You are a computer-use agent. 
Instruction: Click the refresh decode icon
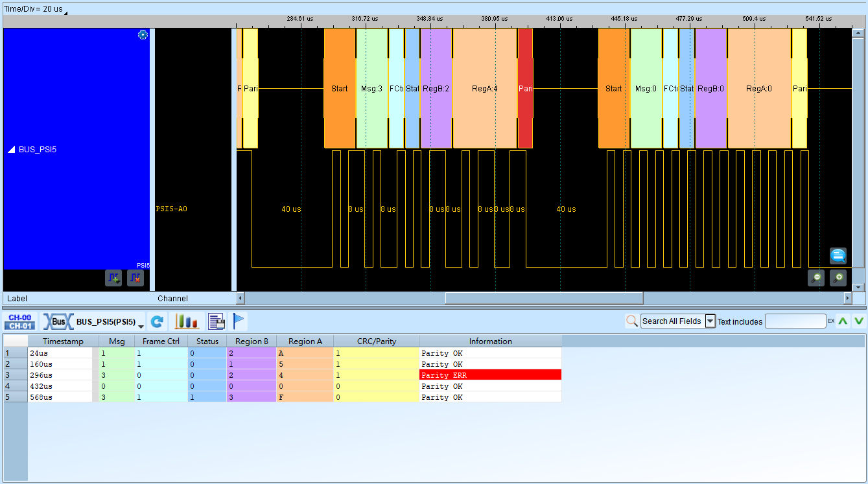156,321
